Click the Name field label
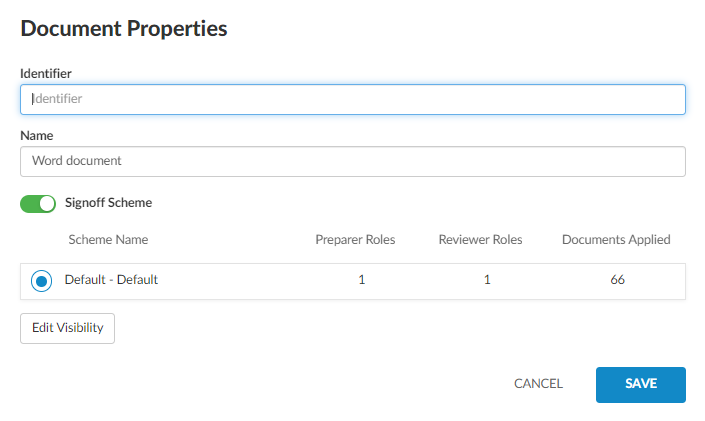The width and height of the screenshot is (705, 421). [37, 135]
